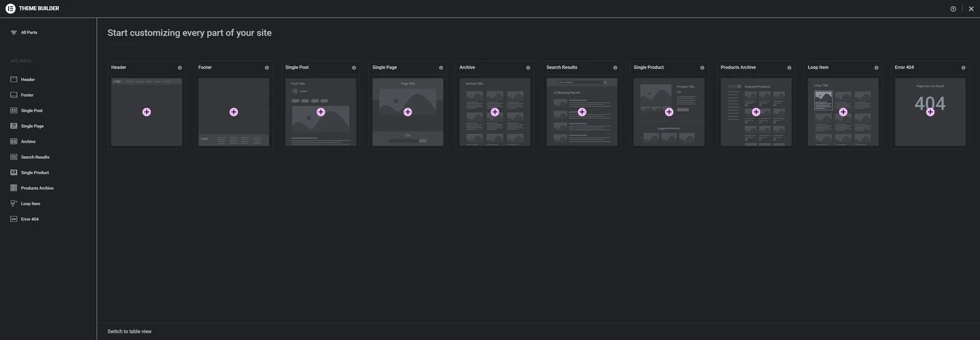Add a new Error 404 template plus icon
Viewport: 980px width, 340px height.
[x=930, y=112]
